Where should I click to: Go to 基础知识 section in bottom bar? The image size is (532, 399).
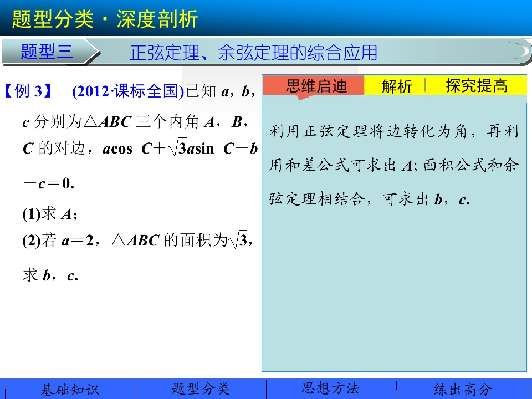[x=70, y=389]
